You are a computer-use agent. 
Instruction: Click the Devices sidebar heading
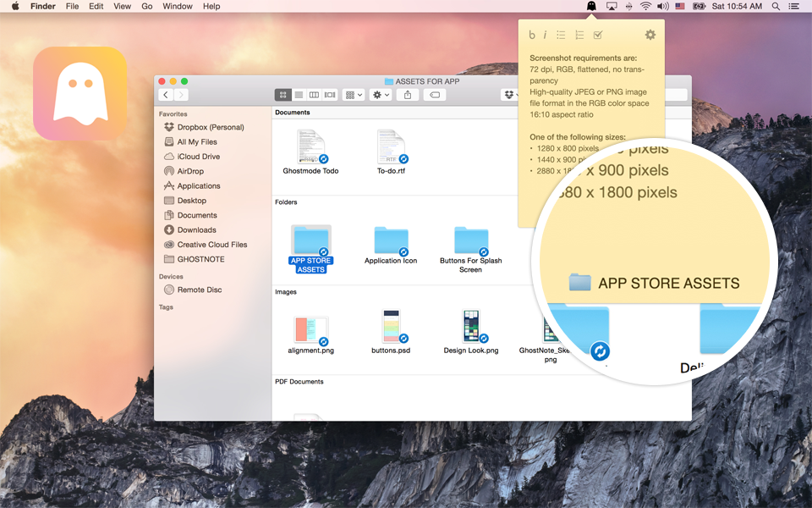pyautogui.click(x=171, y=277)
